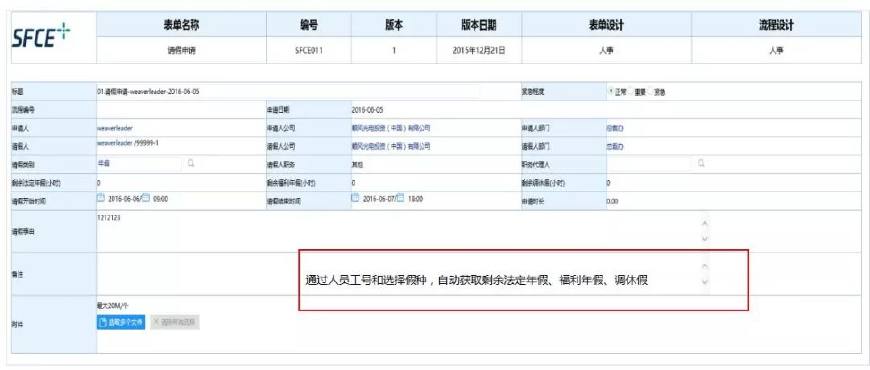
Task: Click the 请假人职务 value 其他
Action: 357,165
